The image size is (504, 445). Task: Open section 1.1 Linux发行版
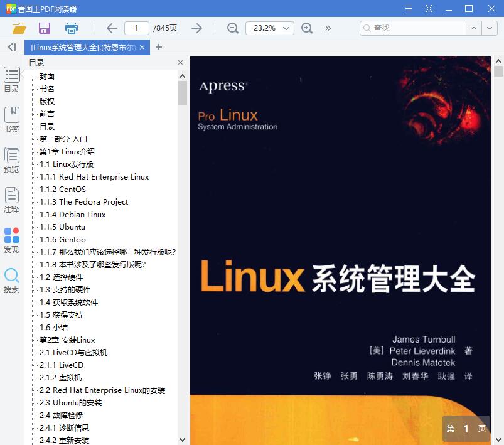(x=67, y=164)
